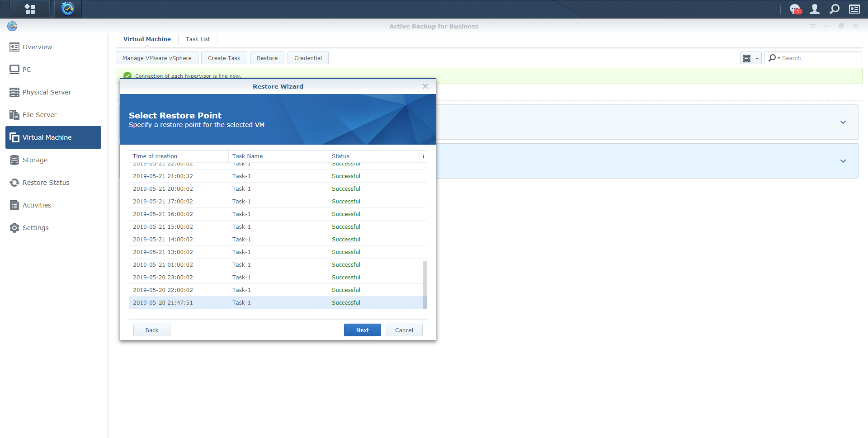Switch to Task List tab

point(198,39)
